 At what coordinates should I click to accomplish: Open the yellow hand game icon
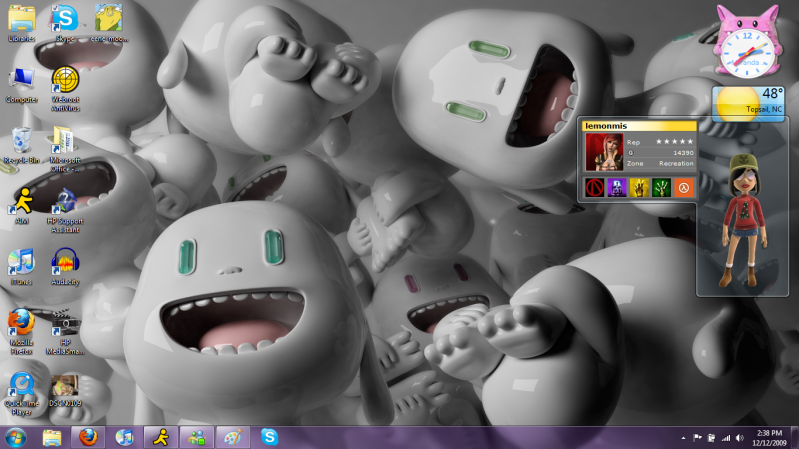tap(639, 188)
